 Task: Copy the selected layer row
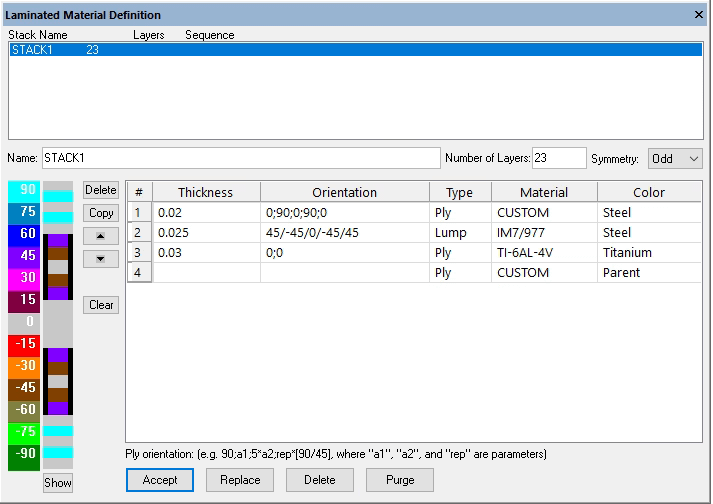tap(101, 213)
